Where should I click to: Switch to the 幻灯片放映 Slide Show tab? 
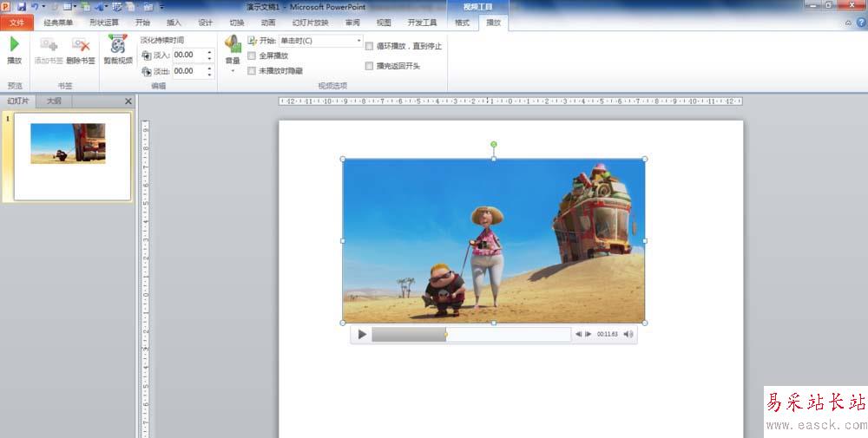coord(311,23)
